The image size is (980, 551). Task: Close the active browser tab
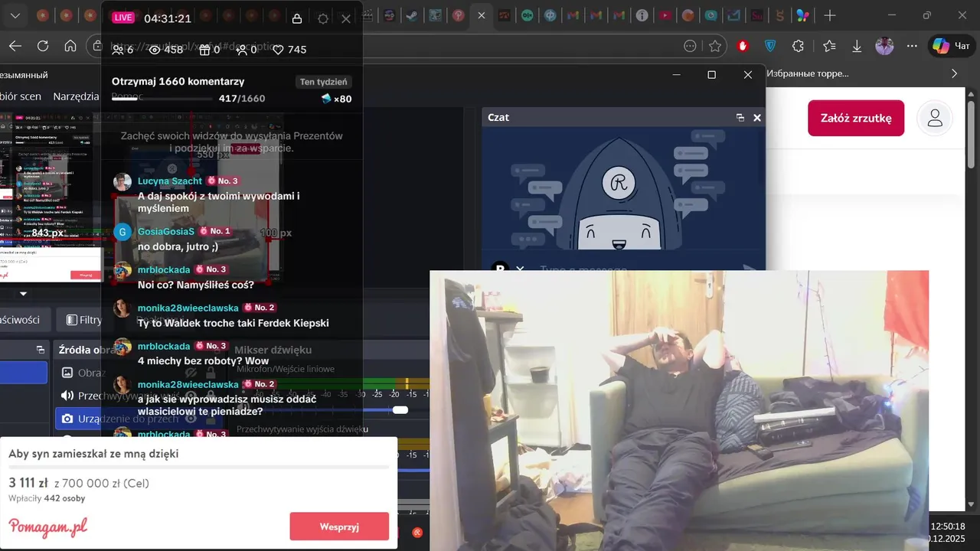(481, 15)
